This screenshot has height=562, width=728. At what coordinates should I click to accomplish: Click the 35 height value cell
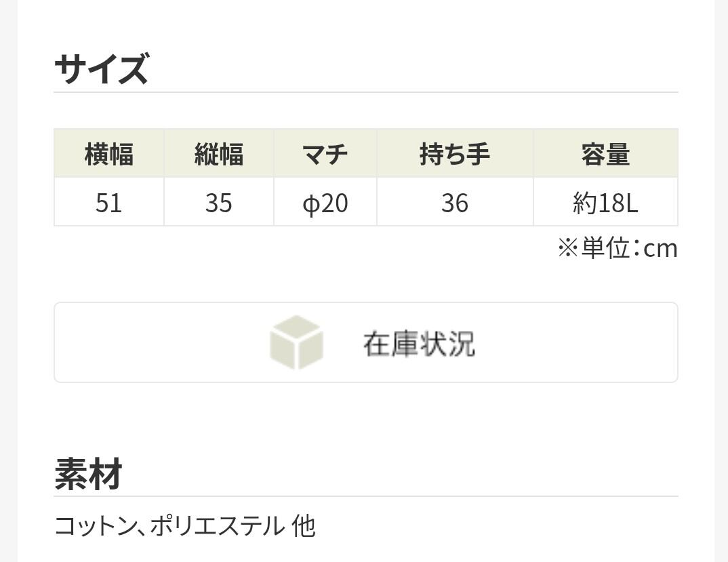(219, 203)
